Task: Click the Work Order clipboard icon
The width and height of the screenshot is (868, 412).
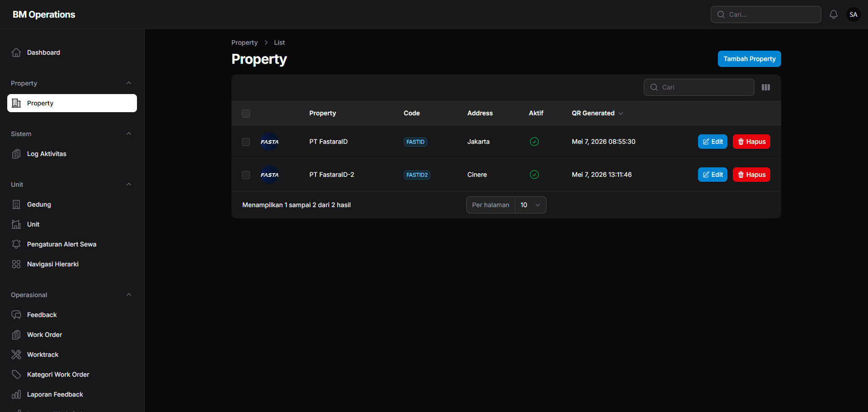Action: [16, 335]
